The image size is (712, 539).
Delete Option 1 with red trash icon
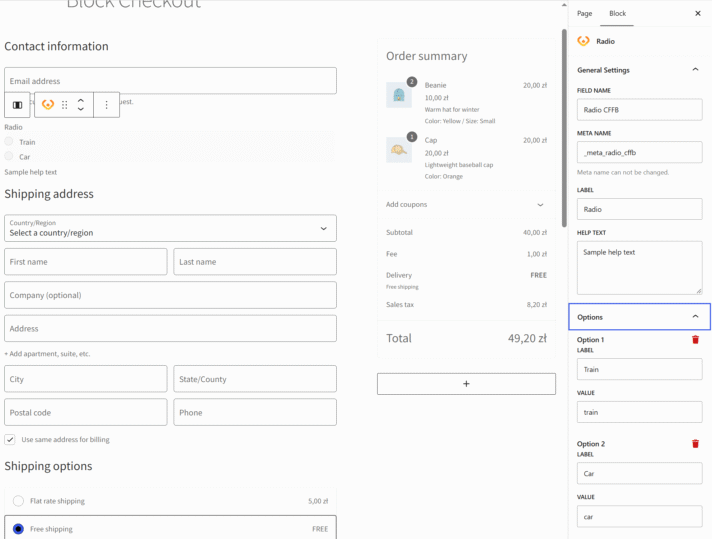click(695, 340)
